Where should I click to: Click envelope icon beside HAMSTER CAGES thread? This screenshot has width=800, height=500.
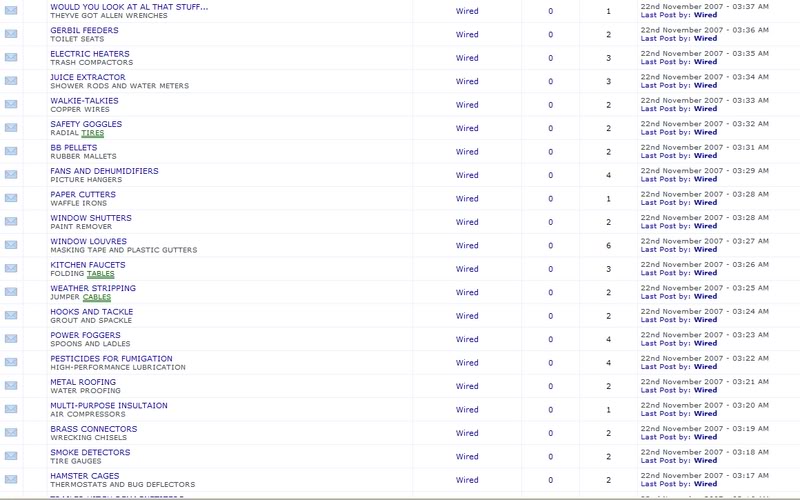[11, 480]
